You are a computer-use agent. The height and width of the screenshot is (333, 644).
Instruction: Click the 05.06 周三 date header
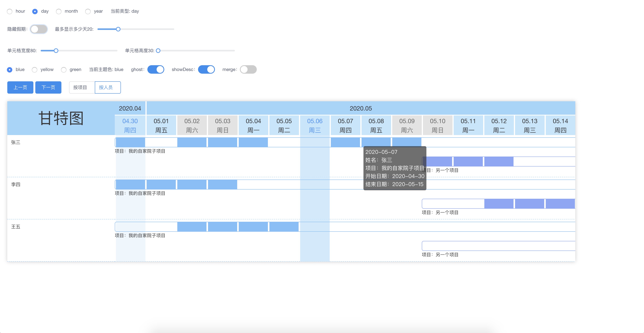point(315,125)
